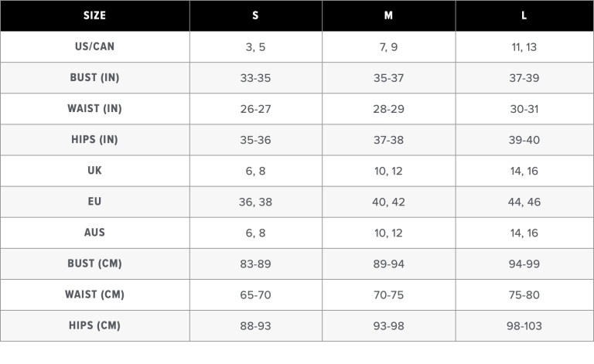This screenshot has height=364, width=594.
Task: Select the hips inches cell 35-36
Action: coord(255,140)
